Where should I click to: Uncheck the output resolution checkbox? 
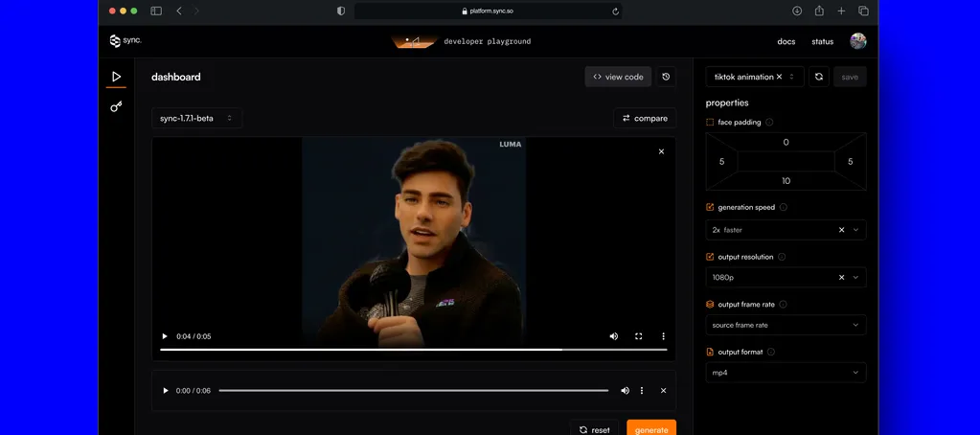click(x=710, y=257)
